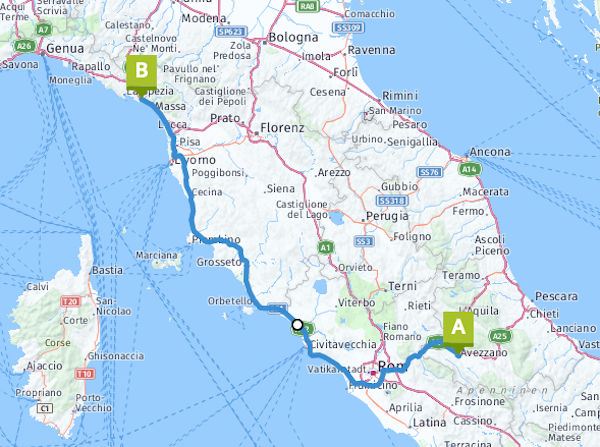Screen dimensions: 600x447
Task: Click the A25 motorway shield
Action: (500, 336)
